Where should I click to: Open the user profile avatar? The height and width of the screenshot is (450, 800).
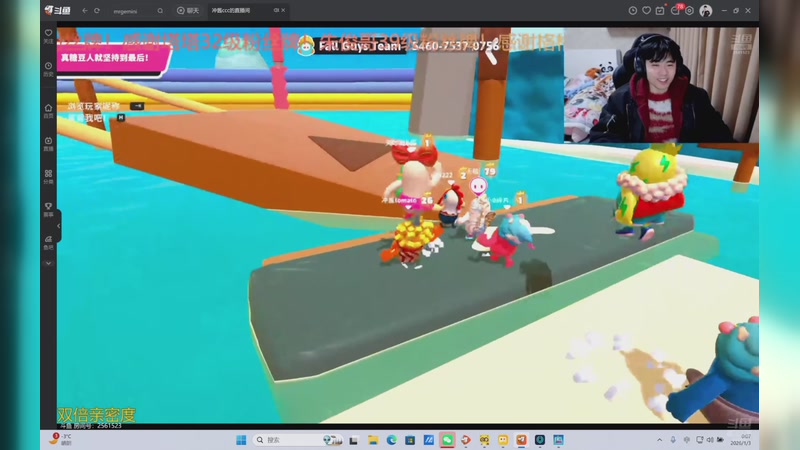pyautogui.click(x=706, y=11)
